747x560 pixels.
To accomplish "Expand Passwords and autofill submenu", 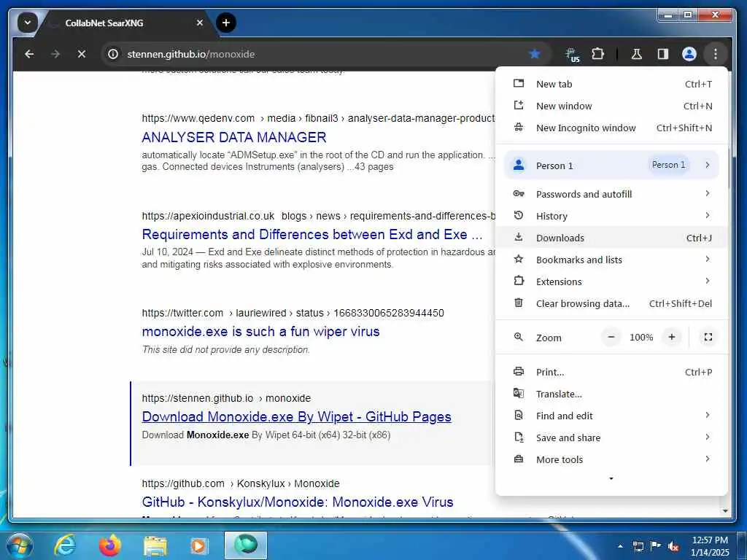I will pyautogui.click(x=612, y=194).
